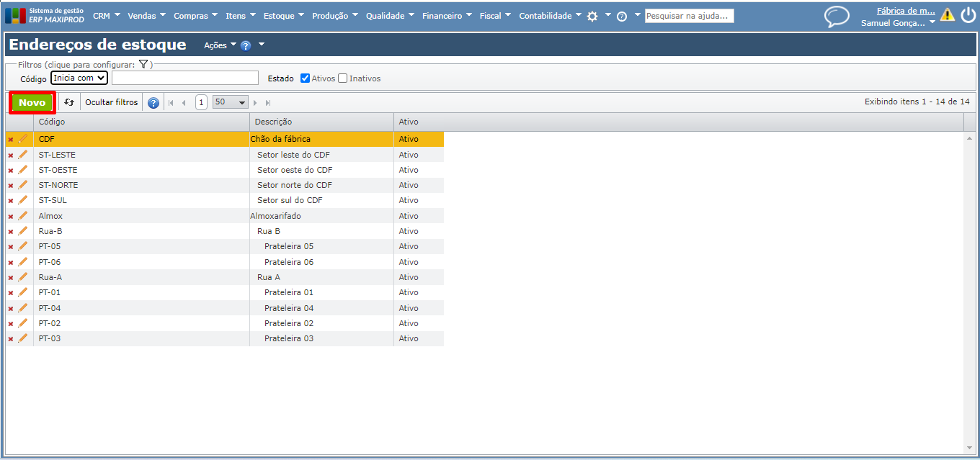Open the settings gear icon in menu bar
The image size is (980, 460).
pyautogui.click(x=592, y=16)
